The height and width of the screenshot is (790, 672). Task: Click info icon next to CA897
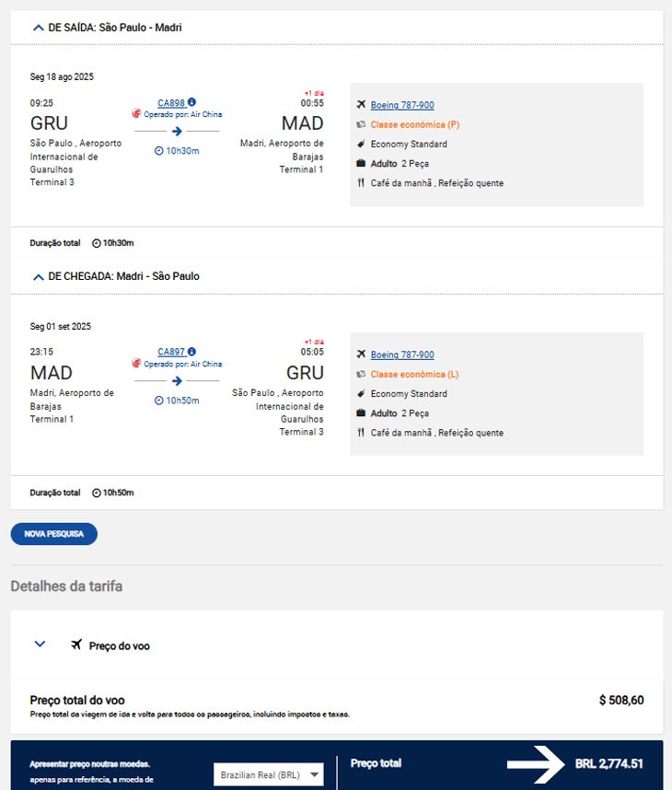click(191, 352)
